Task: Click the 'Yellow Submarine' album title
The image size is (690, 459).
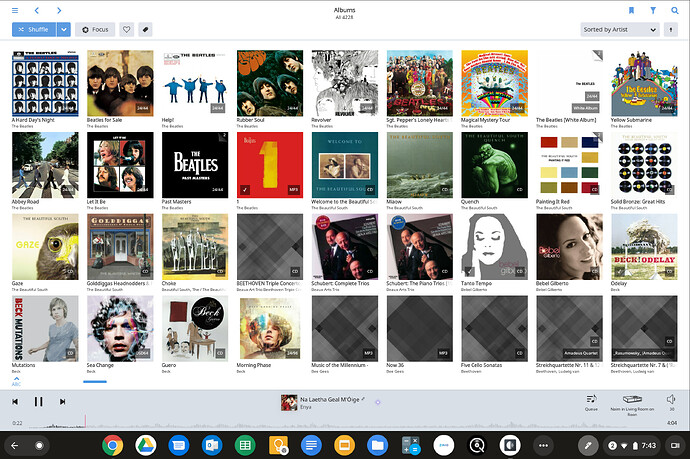Action: click(631, 120)
